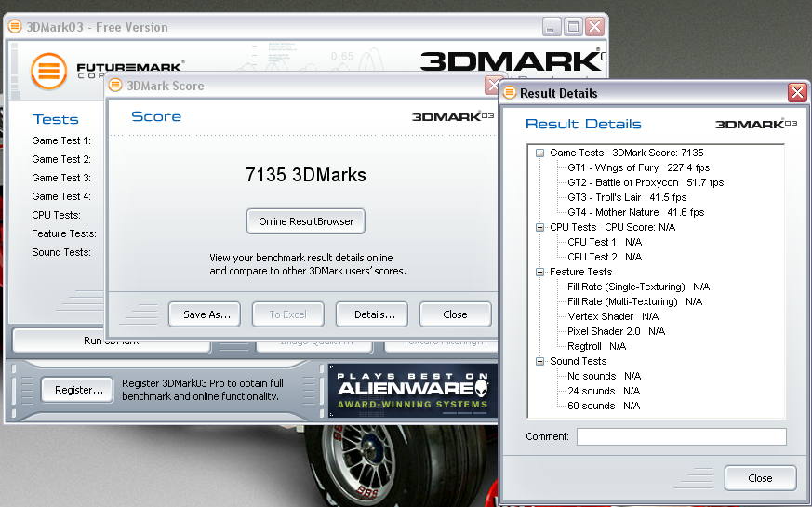812x507 pixels.
Task: Select the Vertex Shader row
Action: [x=613, y=317]
